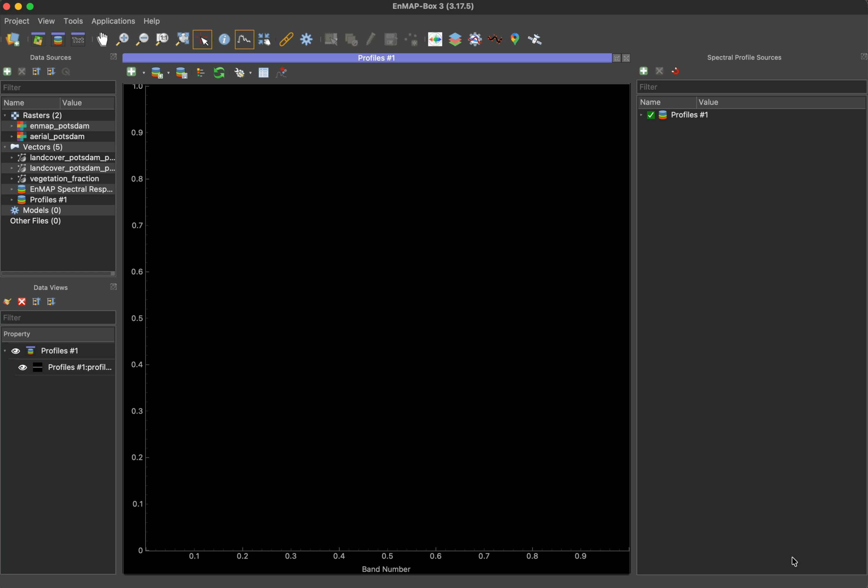Toggle the identify cursor location tool

point(202,39)
